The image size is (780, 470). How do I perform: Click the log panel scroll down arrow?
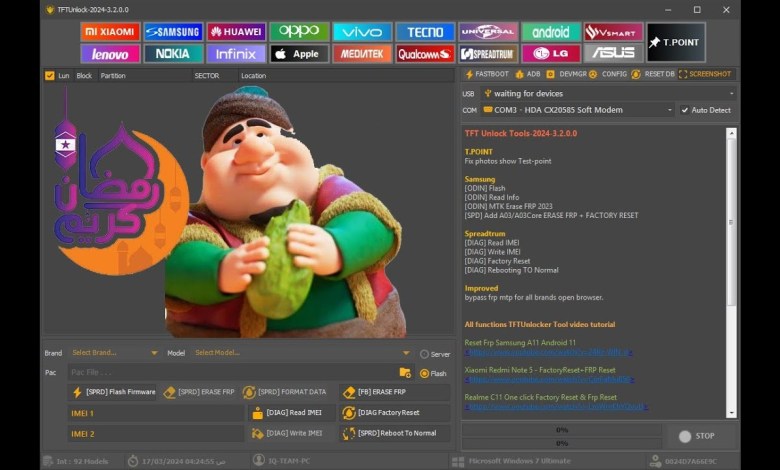coord(731,413)
